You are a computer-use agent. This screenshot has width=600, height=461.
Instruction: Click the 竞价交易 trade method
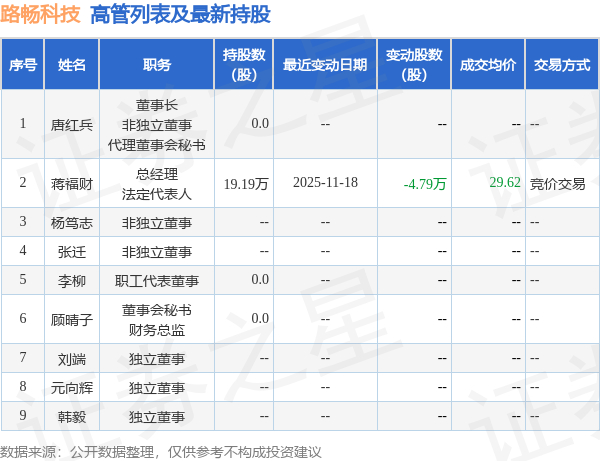(558, 184)
